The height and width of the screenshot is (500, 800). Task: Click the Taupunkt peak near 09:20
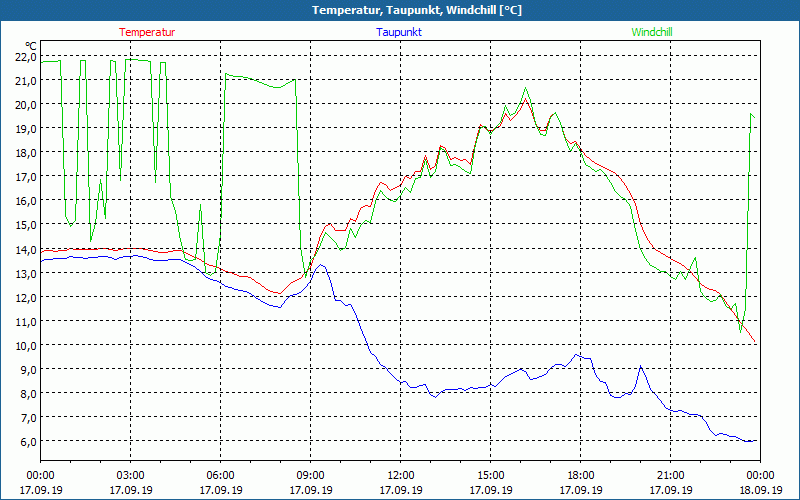[320, 265]
